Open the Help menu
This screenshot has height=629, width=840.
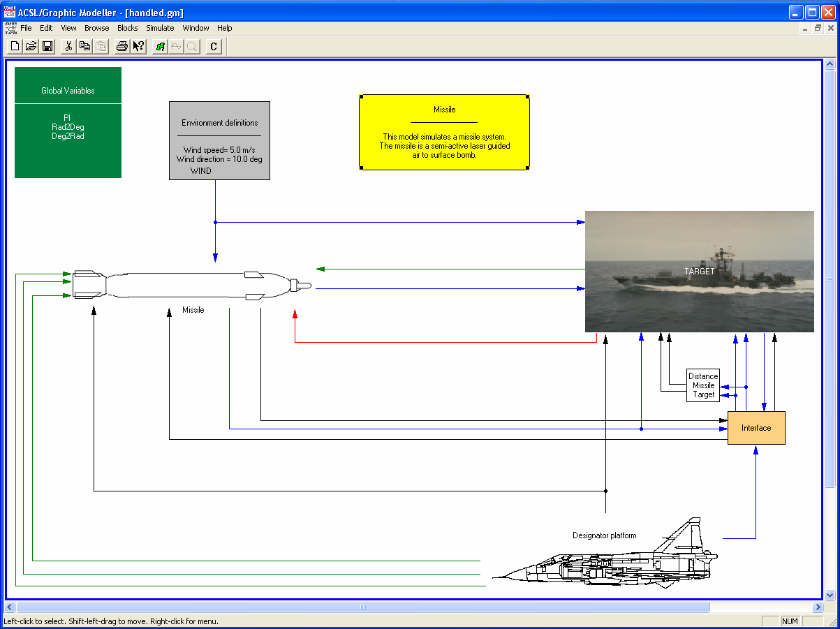224,28
